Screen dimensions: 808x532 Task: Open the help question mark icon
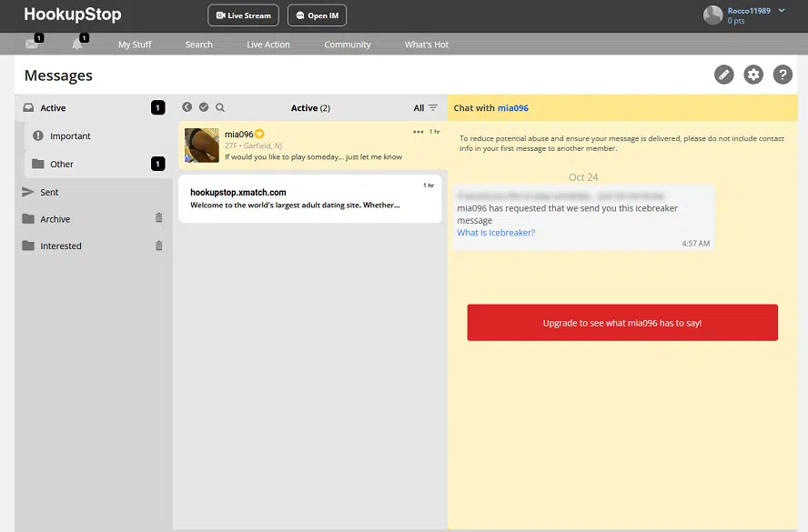(x=783, y=75)
